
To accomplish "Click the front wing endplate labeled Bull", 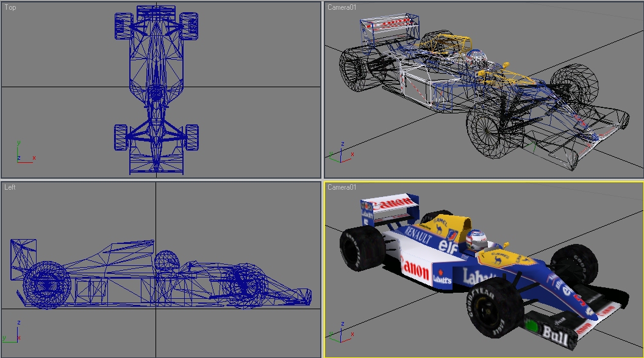I will 550,332.
